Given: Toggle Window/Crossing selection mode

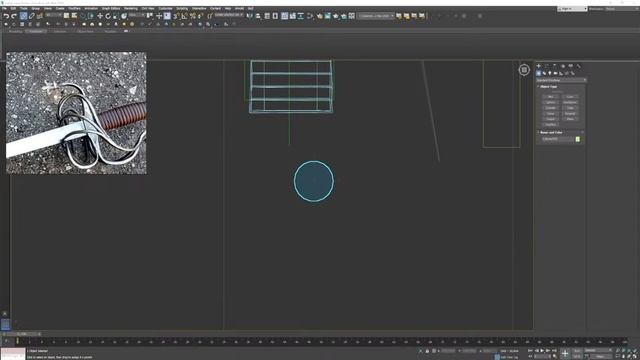Looking at the screenshot, I should click(91, 16).
